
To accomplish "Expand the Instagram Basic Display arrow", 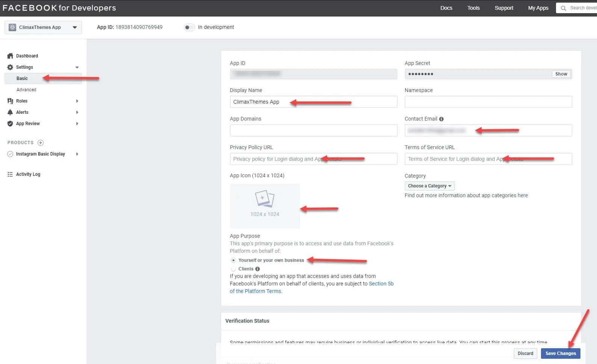I will (77, 154).
